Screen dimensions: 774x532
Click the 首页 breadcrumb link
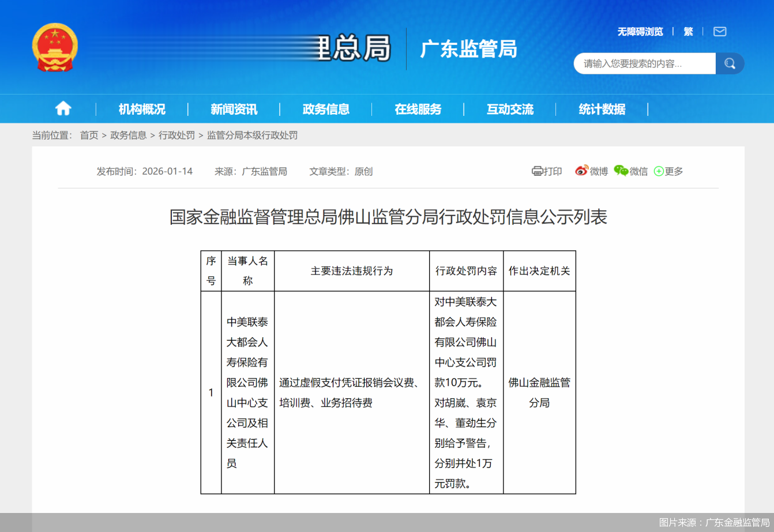(89, 135)
